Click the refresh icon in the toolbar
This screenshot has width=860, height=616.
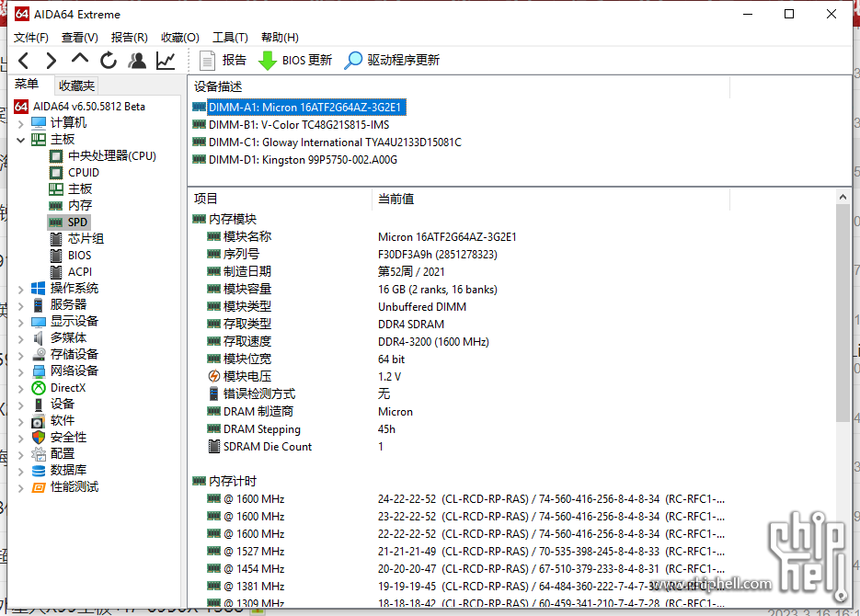coord(109,61)
